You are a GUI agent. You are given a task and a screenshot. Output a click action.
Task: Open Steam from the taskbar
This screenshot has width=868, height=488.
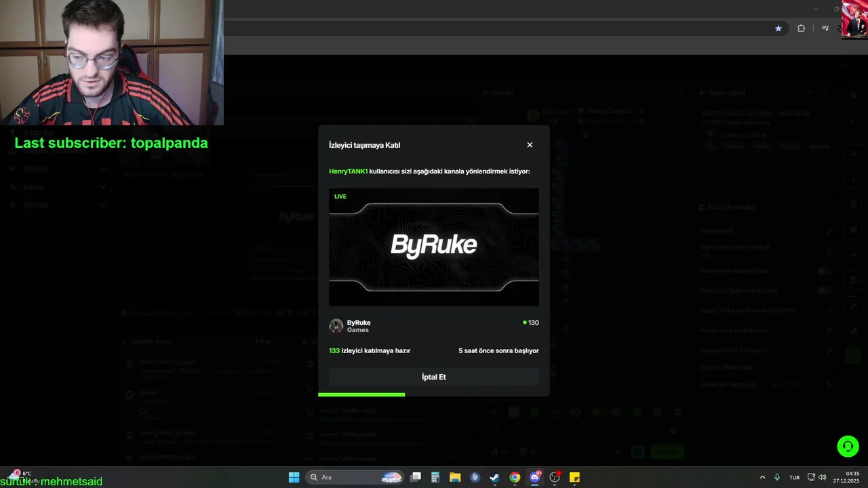[495, 477]
